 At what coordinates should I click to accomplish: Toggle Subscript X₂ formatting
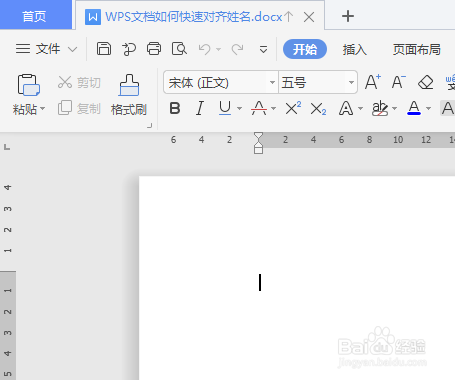(x=318, y=109)
